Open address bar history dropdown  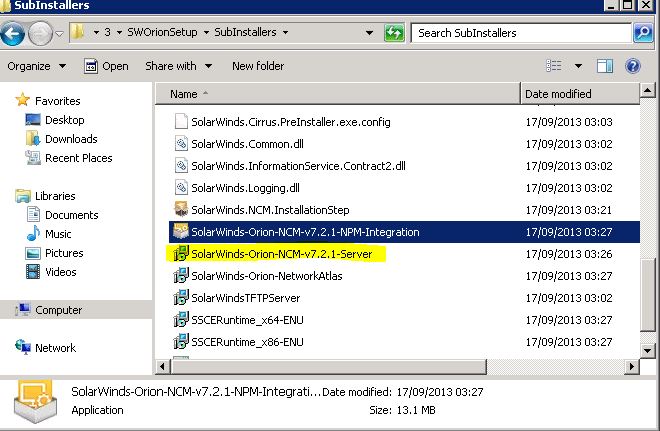(369, 33)
